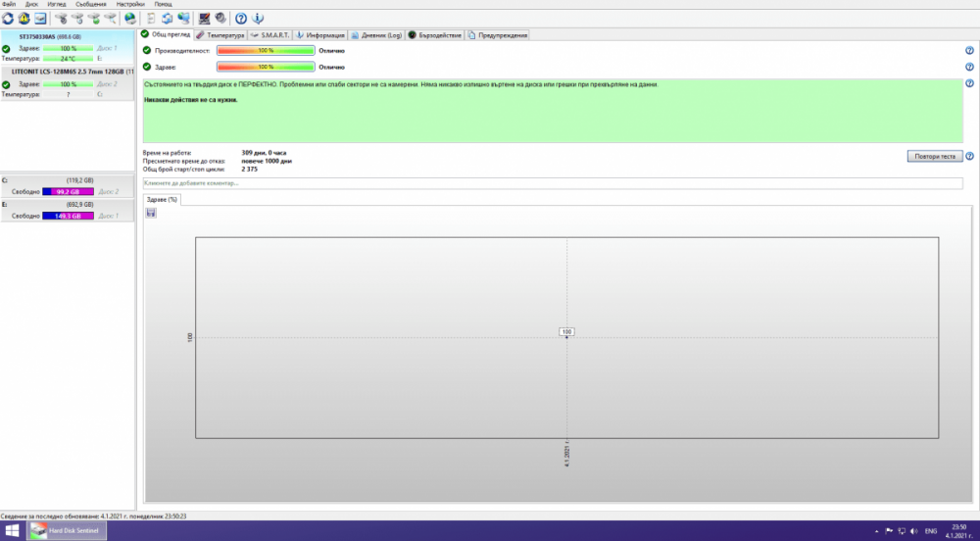Click the blue question mark help icon
This screenshot has width=980, height=541.
[241, 18]
